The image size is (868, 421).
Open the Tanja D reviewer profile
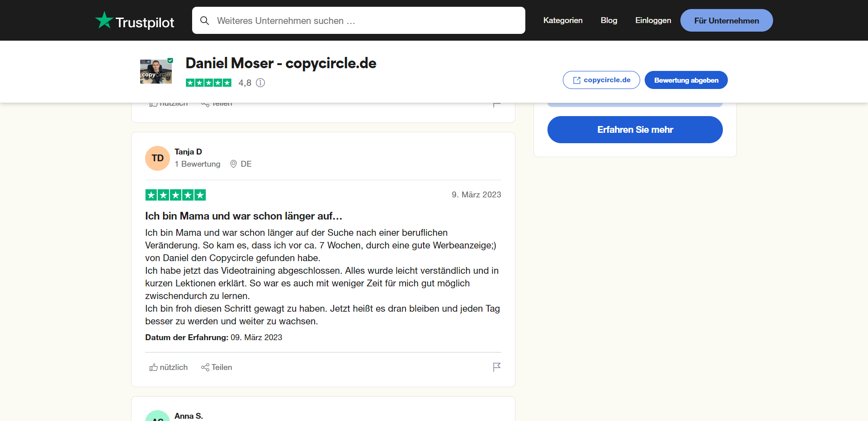(188, 152)
